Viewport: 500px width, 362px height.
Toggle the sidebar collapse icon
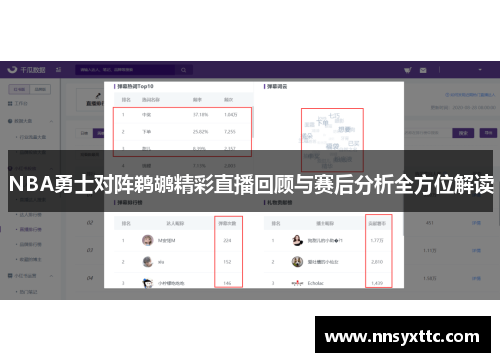pyautogui.click(x=59, y=70)
